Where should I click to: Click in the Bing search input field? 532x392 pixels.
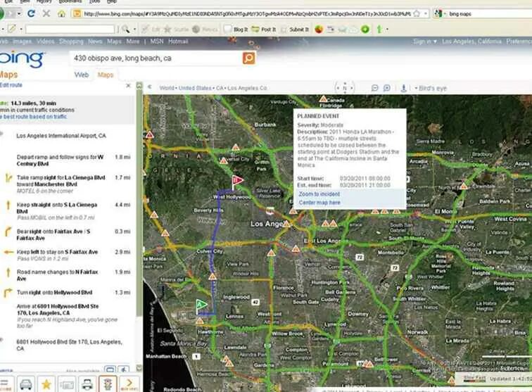click(x=156, y=58)
